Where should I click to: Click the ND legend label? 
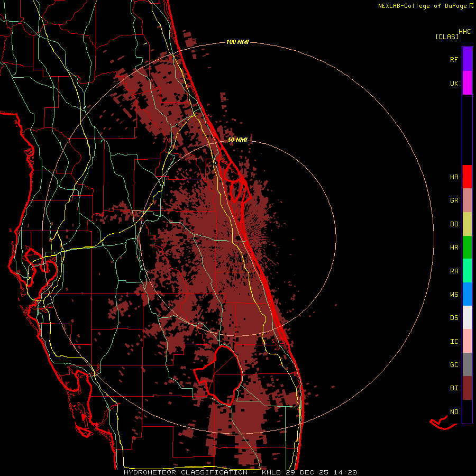tap(454, 411)
